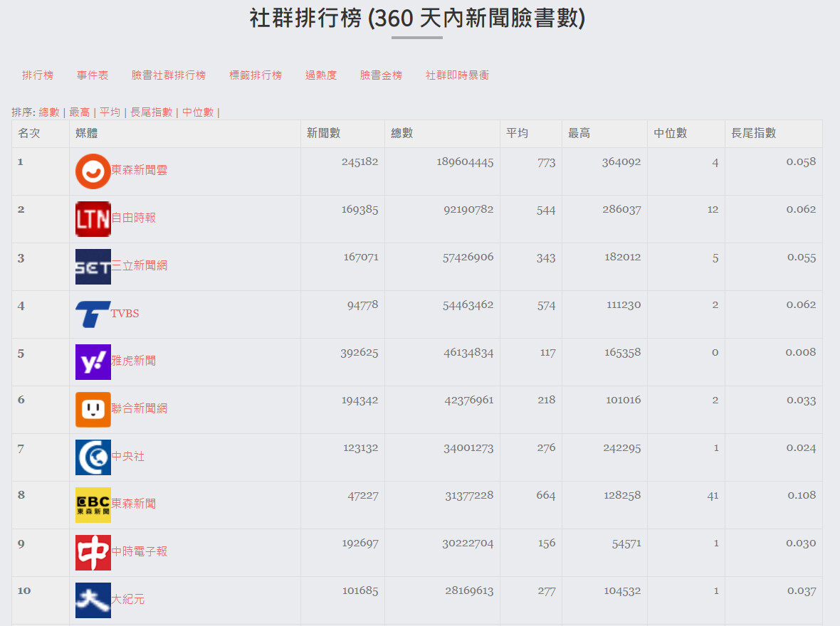Select the news count 392625
840x626 pixels.
click(359, 352)
